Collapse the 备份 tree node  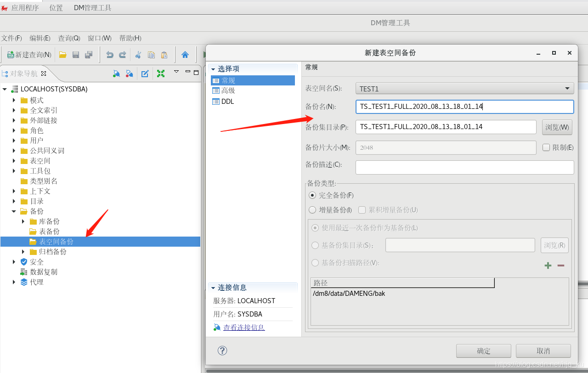tap(14, 211)
